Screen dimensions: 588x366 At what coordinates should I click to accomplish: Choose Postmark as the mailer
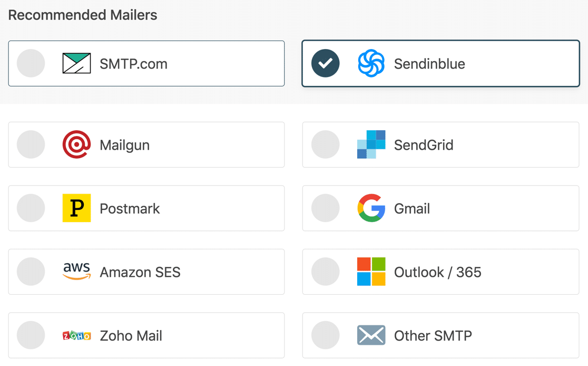[x=146, y=208]
